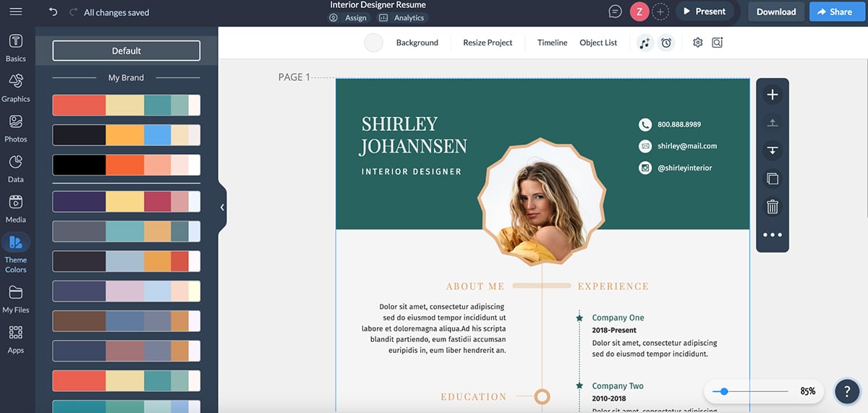Viewport: 868px width, 413px height.
Task: Select the @shirleyinterior handle text
Action: [x=684, y=168]
